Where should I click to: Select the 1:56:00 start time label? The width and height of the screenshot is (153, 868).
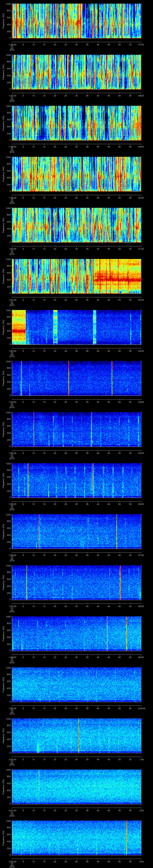click(x=12, y=555)
